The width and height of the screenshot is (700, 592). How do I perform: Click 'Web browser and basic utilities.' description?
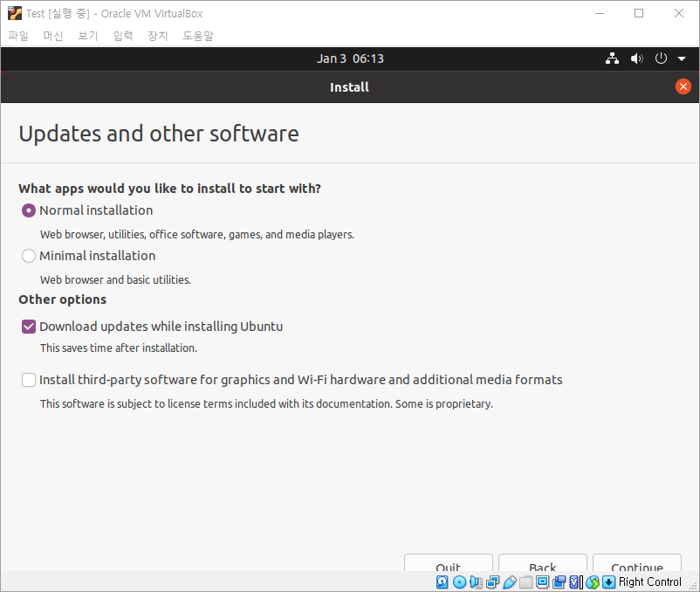pyautogui.click(x=115, y=280)
